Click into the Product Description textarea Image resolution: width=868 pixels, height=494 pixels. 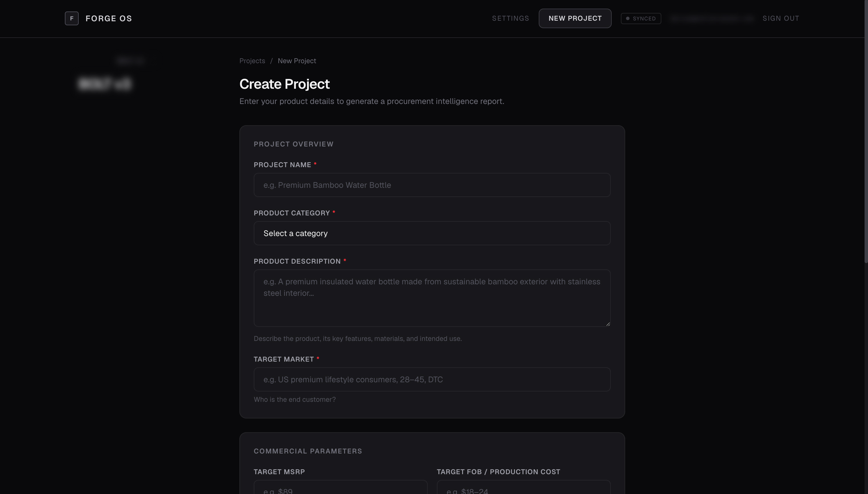click(432, 298)
